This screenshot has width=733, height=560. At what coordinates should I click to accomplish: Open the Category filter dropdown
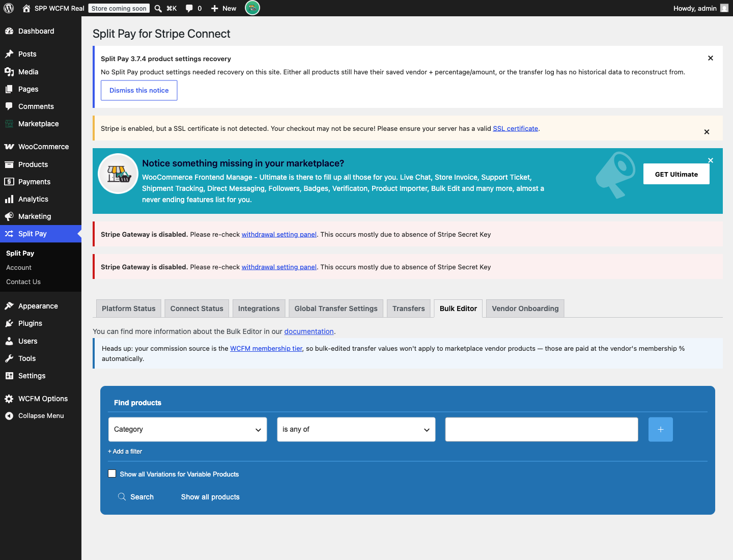click(188, 430)
